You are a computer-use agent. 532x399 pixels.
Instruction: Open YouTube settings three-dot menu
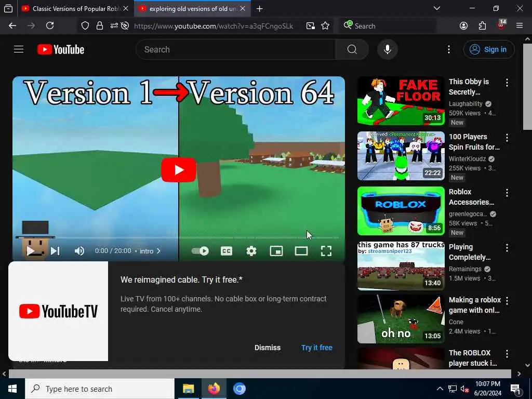tap(448, 49)
